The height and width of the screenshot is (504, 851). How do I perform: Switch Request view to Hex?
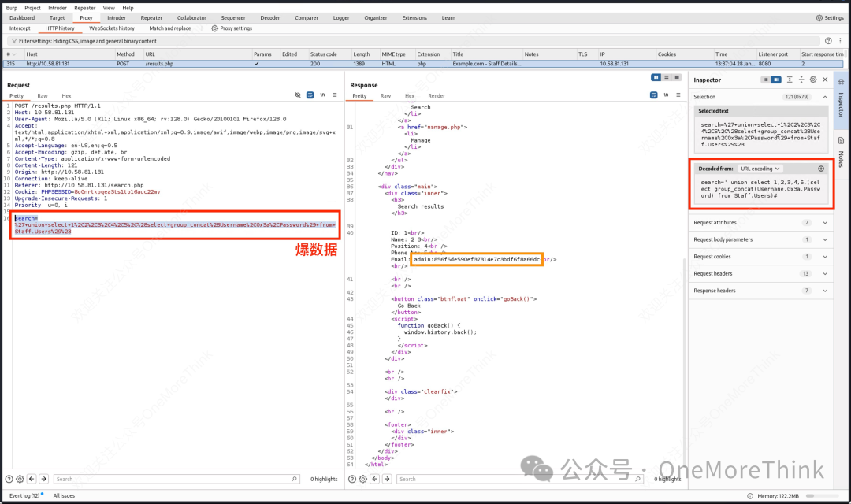[66, 96]
